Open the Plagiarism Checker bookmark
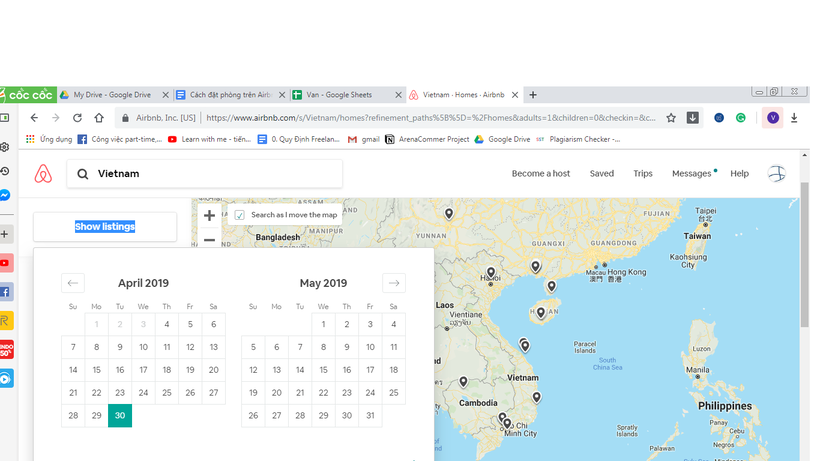This screenshot has width=820, height=461. coord(578,139)
